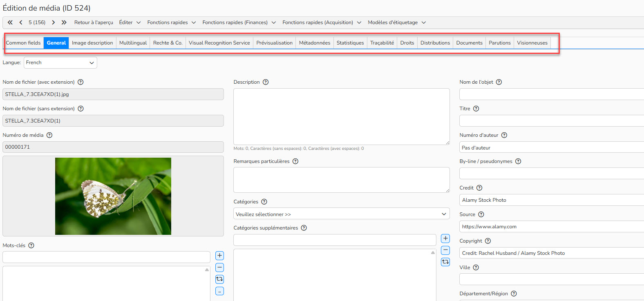Open help icon beside Description
The image size is (644, 301).
[266, 82]
